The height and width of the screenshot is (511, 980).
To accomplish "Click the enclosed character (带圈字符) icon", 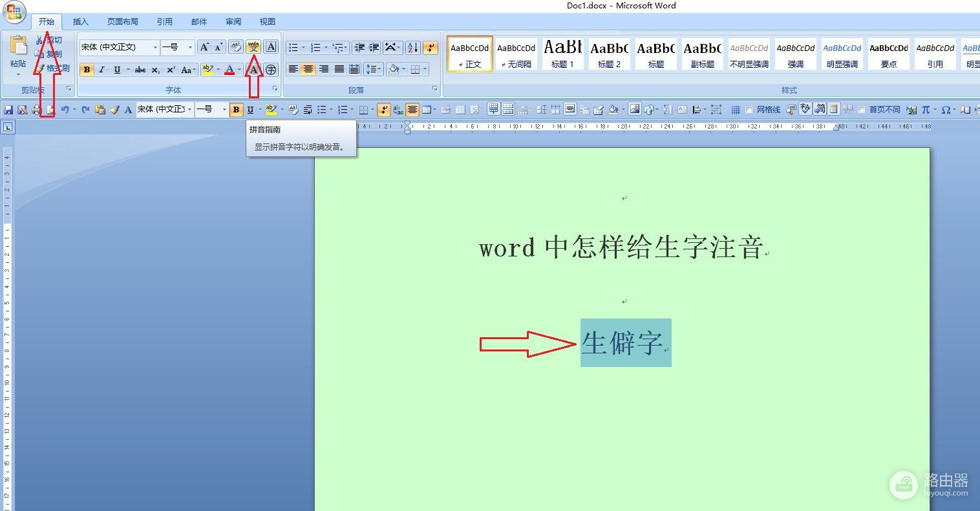I will (272, 70).
